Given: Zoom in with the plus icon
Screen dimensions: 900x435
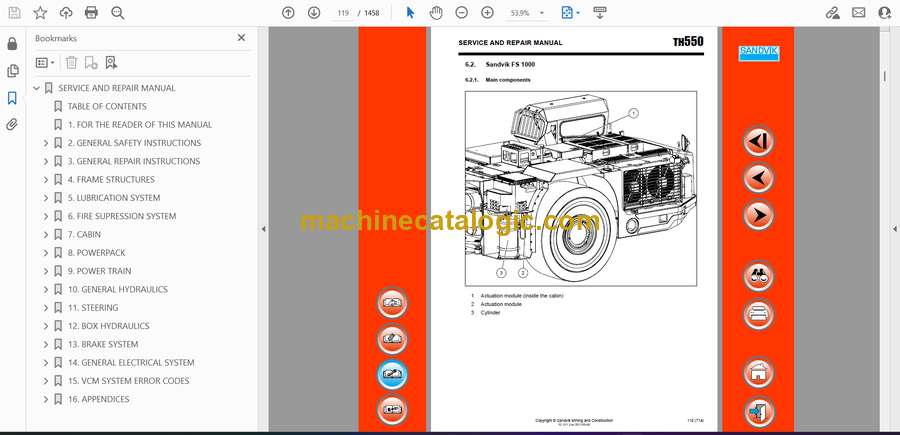Looking at the screenshot, I should click(487, 13).
